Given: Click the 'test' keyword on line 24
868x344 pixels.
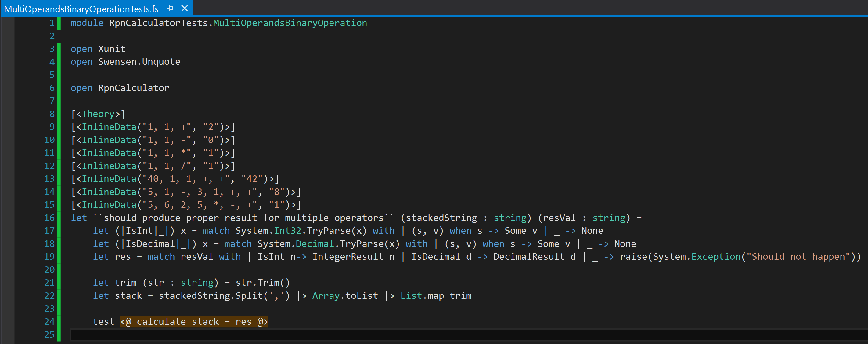Looking at the screenshot, I should 104,322.
